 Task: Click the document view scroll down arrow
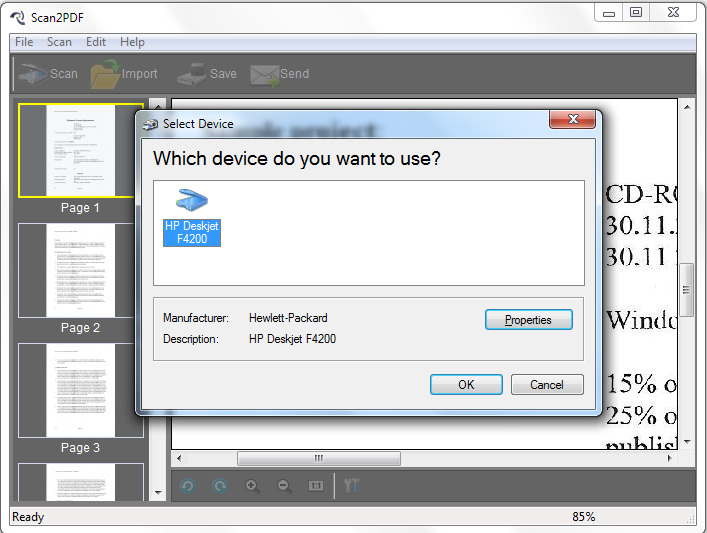[687, 442]
